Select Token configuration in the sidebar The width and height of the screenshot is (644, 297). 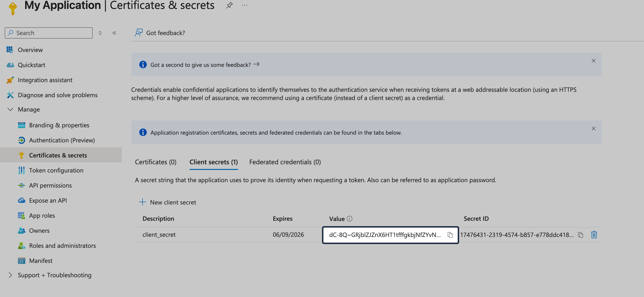click(56, 170)
